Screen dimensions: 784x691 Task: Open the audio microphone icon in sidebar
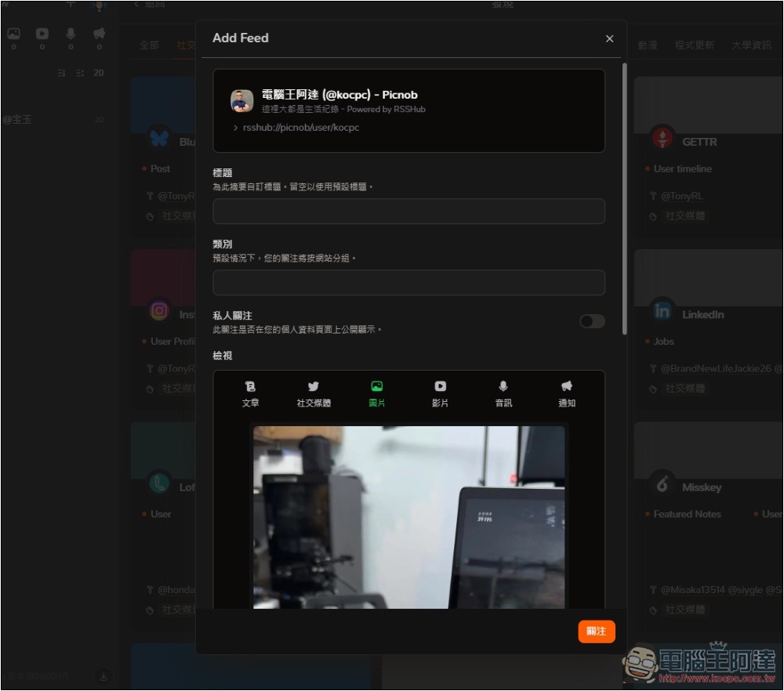point(71,34)
